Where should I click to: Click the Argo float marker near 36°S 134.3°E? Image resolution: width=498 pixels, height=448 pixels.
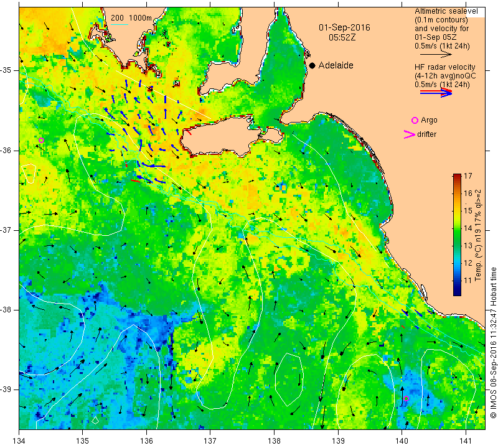(41, 141)
